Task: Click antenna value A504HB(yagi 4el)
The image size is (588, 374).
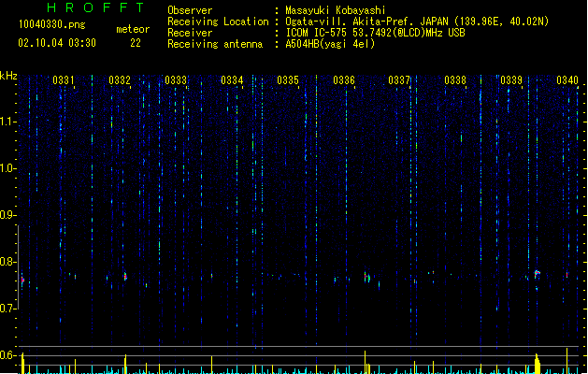Action: click(330, 44)
